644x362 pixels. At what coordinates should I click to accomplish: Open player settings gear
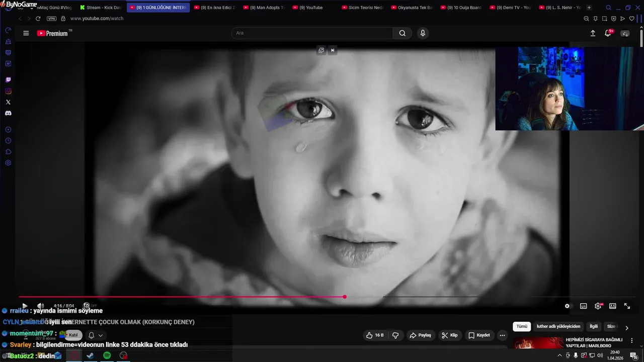[598, 306]
